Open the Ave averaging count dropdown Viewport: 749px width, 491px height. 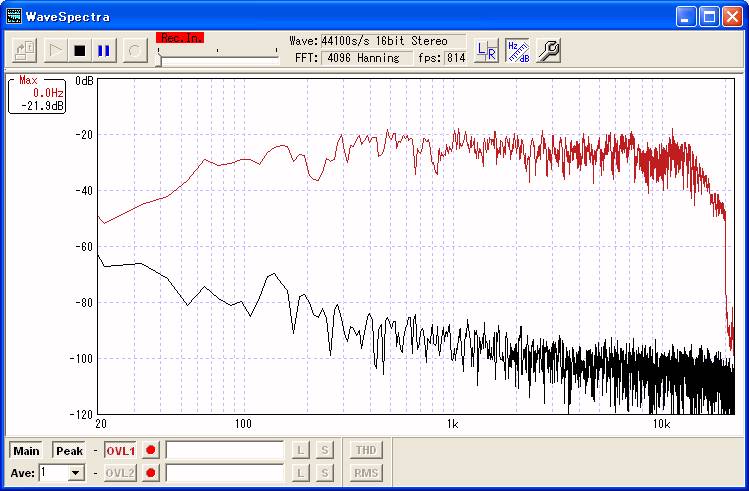[x=76, y=472]
